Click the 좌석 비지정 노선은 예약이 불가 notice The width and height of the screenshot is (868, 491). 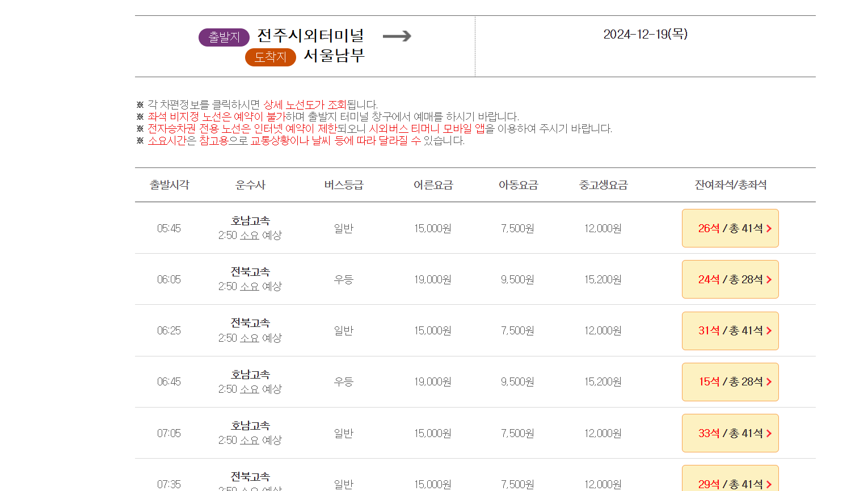coord(216,116)
